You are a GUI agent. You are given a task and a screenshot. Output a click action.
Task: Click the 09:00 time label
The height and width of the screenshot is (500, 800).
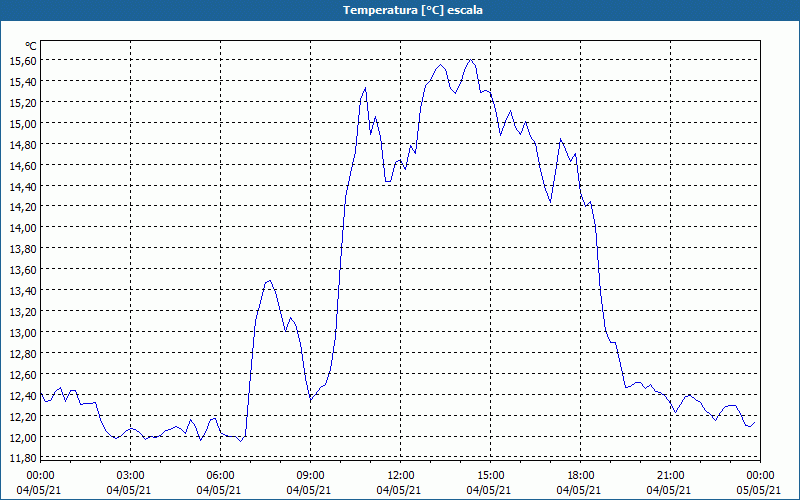310,476
